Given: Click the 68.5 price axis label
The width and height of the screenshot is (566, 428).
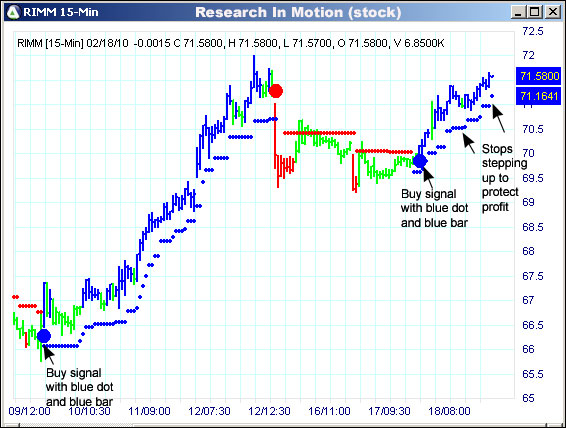Looking at the screenshot, I should click(532, 227).
